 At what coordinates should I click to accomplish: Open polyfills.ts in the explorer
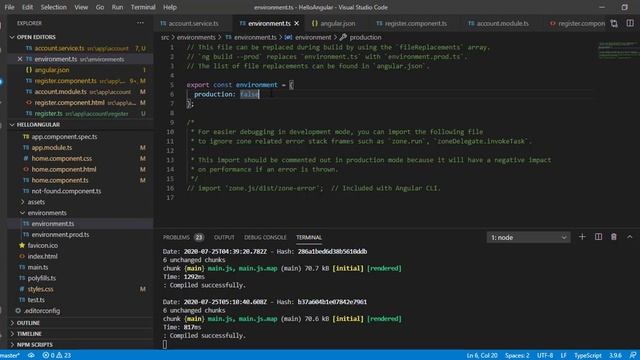42,278
